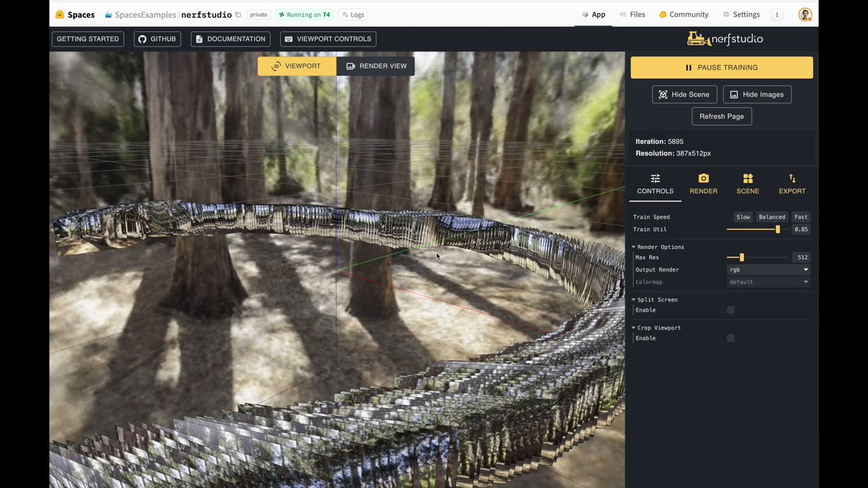Click the SpacesExamples owner link

pos(145,14)
